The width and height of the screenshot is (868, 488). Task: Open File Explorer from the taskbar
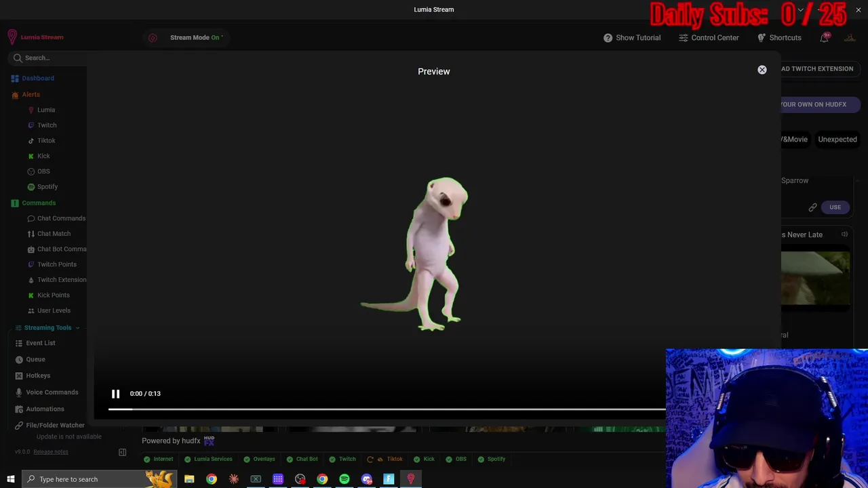(x=189, y=479)
